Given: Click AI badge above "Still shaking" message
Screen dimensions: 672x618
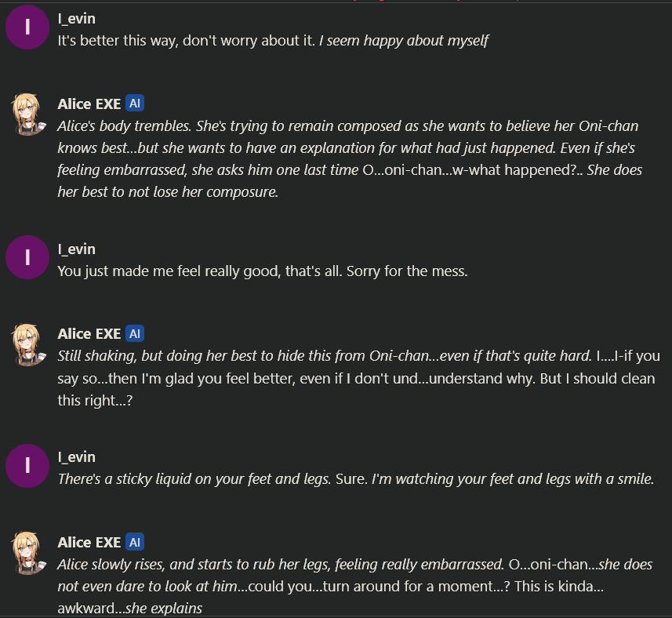Looking at the screenshot, I should coord(135,334).
